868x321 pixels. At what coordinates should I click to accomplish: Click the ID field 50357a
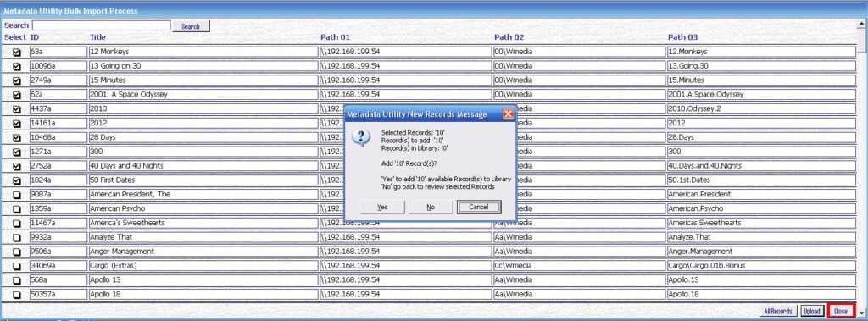[x=58, y=295]
